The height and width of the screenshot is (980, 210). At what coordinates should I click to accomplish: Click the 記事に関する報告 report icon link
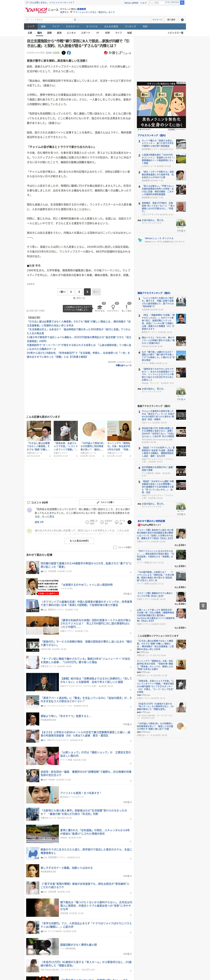point(35,311)
